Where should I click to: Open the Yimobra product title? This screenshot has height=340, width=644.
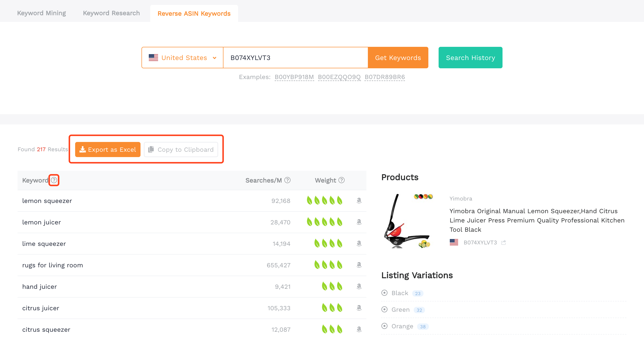(x=537, y=220)
